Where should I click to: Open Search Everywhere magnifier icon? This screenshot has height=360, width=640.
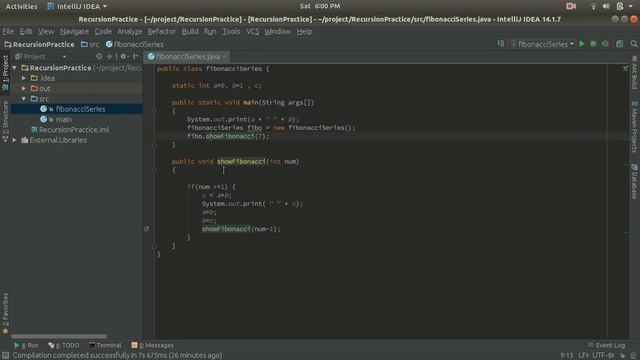pos(633,44)
